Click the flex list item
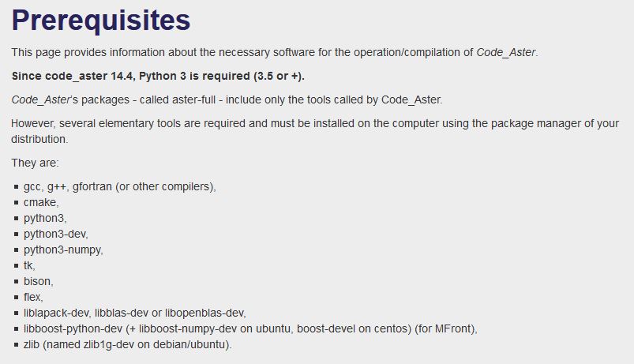634x364 pixels. click(33, 297)
